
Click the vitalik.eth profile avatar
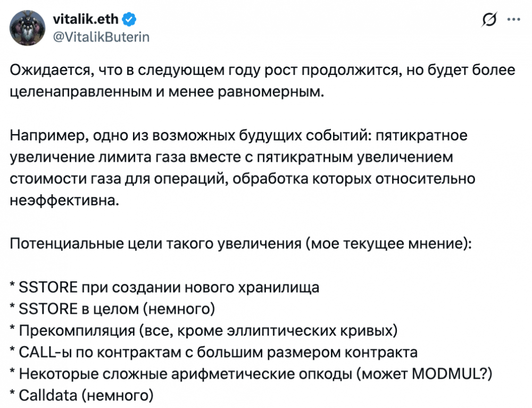click(30, 29)
